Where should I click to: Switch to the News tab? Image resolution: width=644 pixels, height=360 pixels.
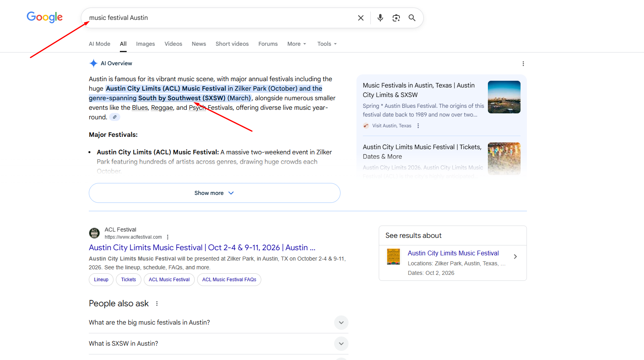coord(199,44)
